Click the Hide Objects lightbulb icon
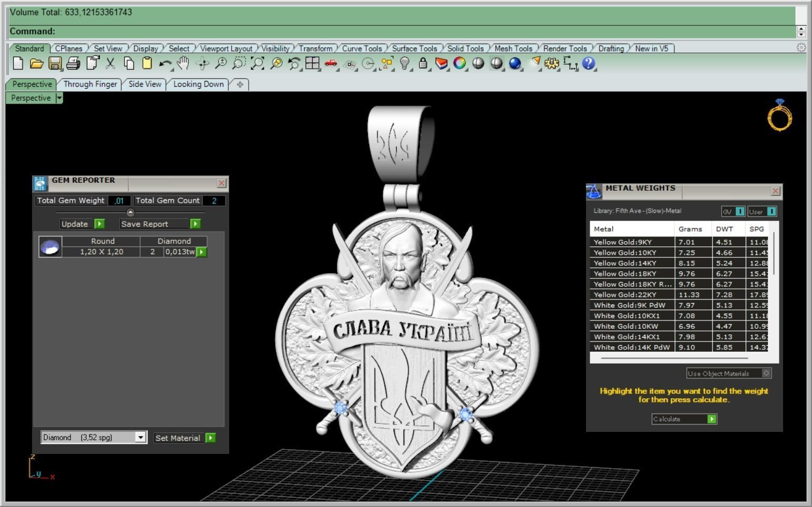 (405, 64)
